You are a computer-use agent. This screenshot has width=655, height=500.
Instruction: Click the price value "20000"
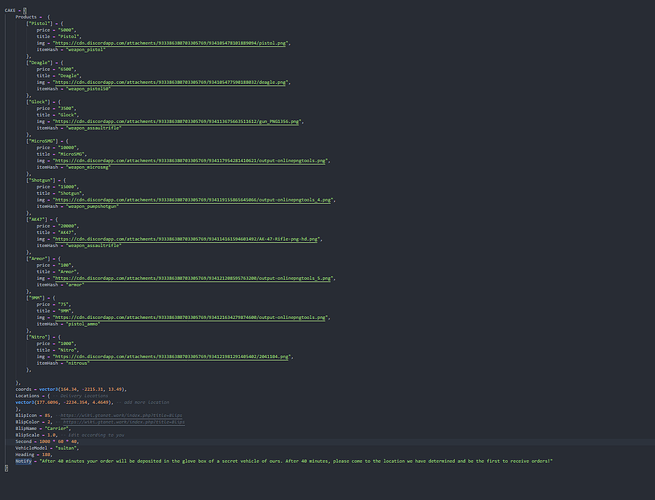click(x=67, y=226)
